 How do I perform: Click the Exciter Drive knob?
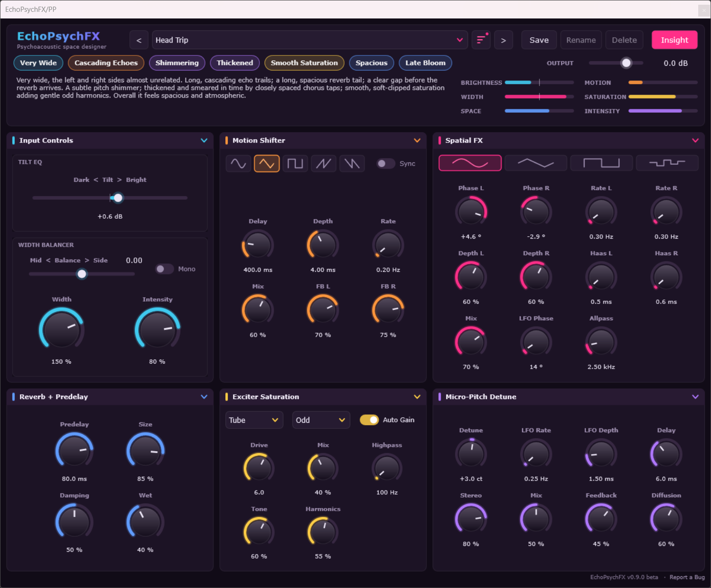click(259, 468)
